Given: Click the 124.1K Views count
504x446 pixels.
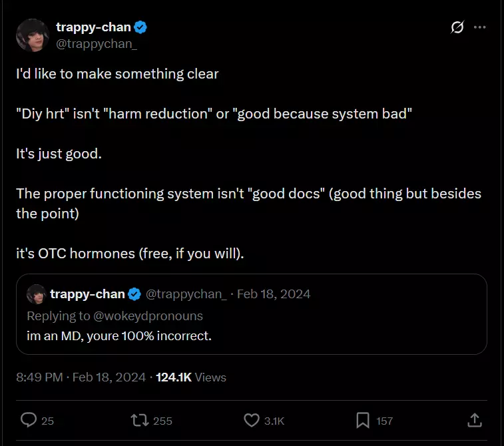Looking at the screenshot, I should click(x=190, y=377).
